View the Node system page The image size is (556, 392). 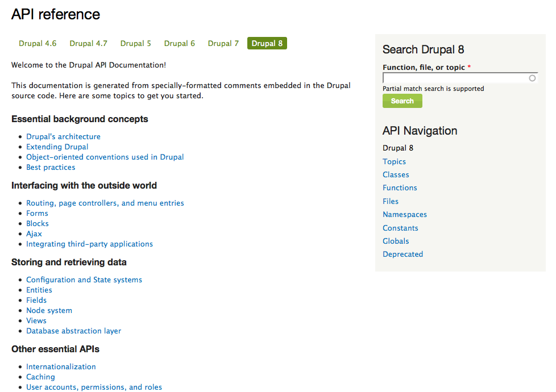49,310
